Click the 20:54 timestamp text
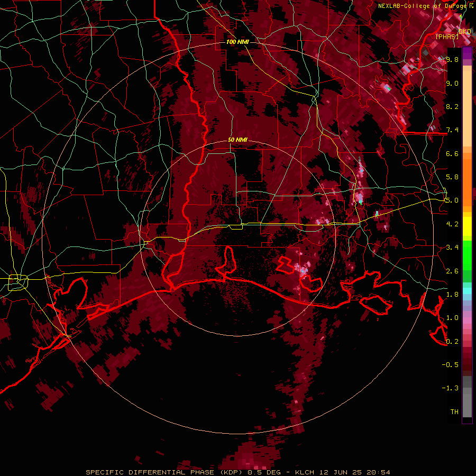 coord(379,472)
